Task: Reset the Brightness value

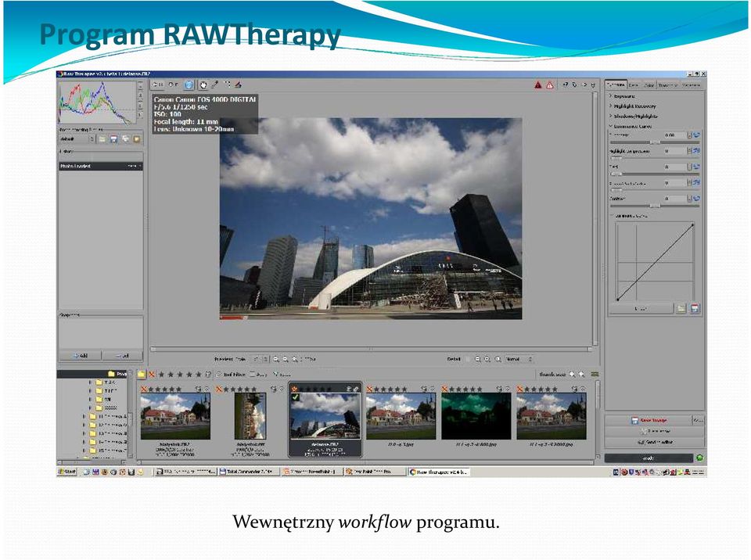Action: tap(696, 135)
